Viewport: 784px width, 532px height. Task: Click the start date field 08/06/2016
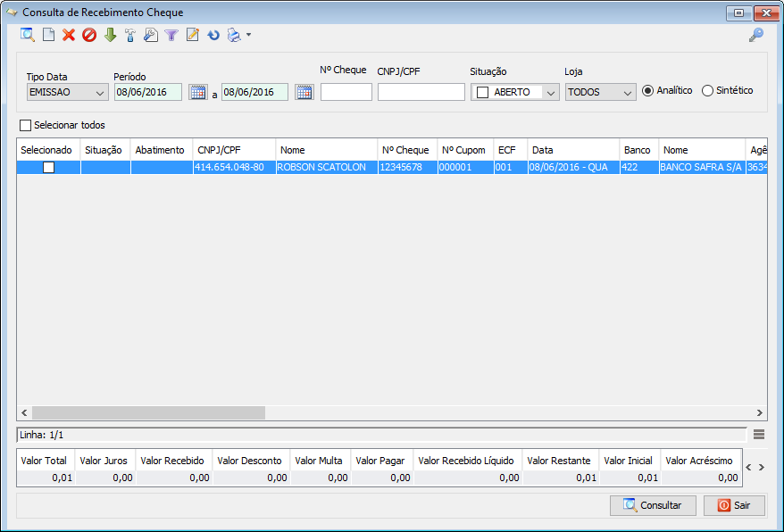click(x=148, y=92)
